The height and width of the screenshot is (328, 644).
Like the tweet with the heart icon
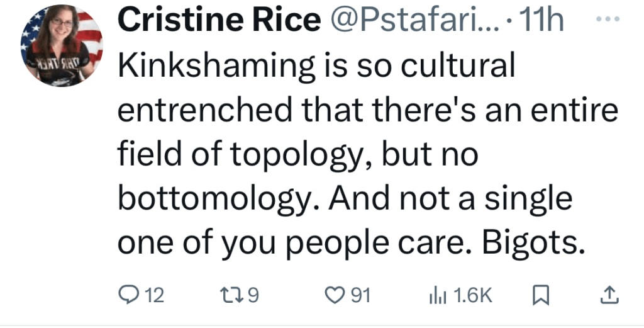[x=335, y=295]
